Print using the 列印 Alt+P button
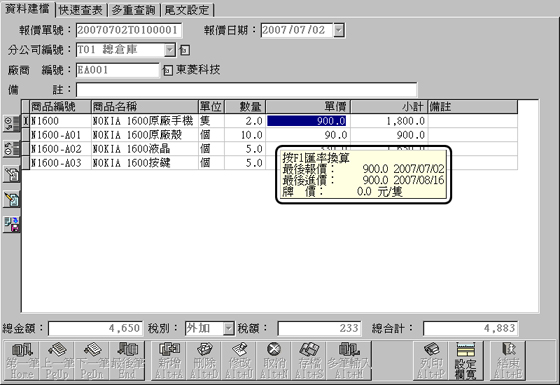The height and width of the screenshot is (385, 560). coord(431,361)
